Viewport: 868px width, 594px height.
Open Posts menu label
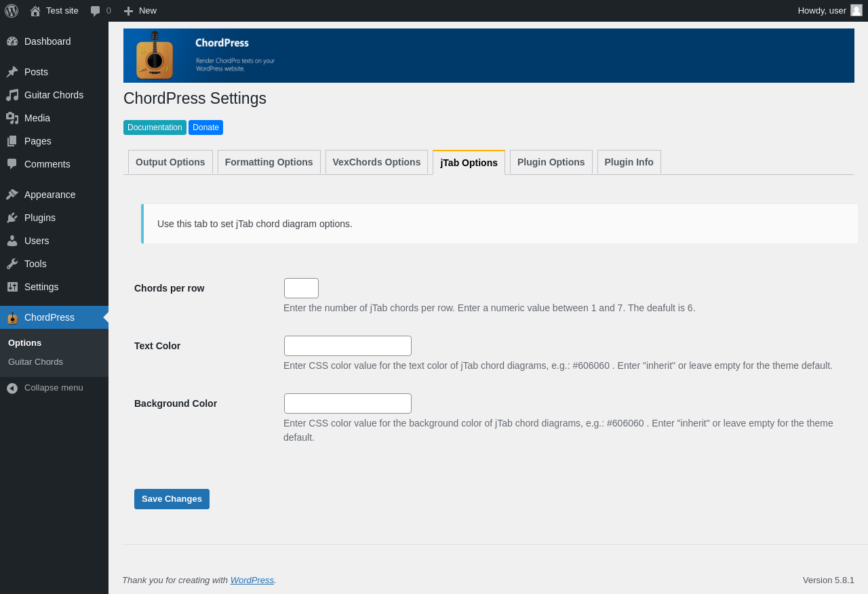[x=36, y=72]
